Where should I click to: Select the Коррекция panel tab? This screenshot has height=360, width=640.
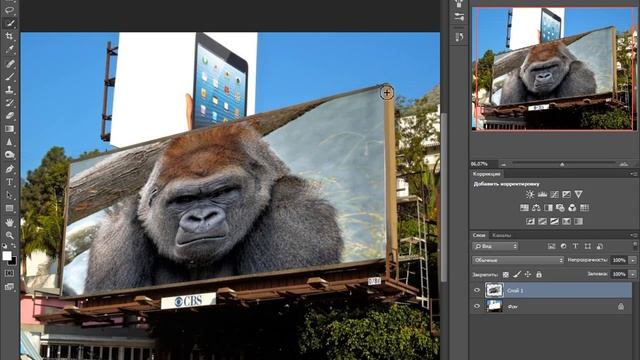click(x=487, y=174)
